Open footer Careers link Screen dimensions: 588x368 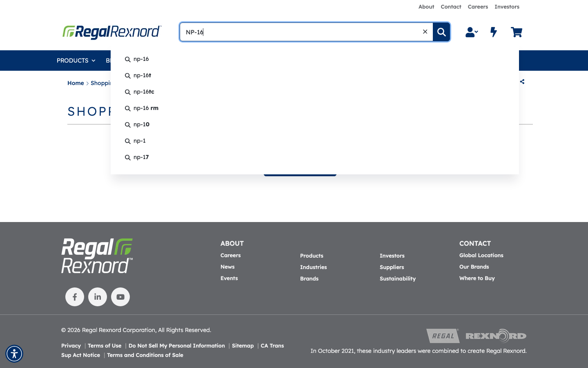point(231,255)
